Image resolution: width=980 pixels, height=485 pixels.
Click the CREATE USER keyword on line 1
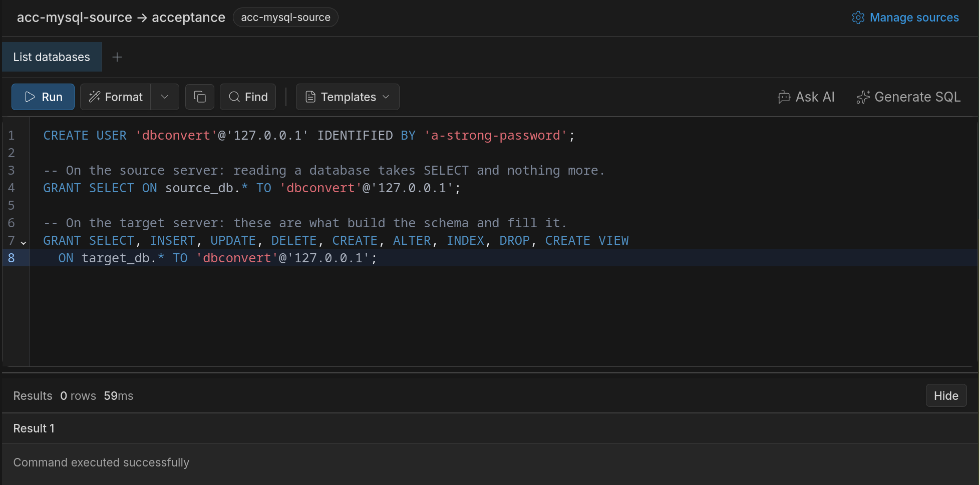pyautogui.click(x=85, y=136)
